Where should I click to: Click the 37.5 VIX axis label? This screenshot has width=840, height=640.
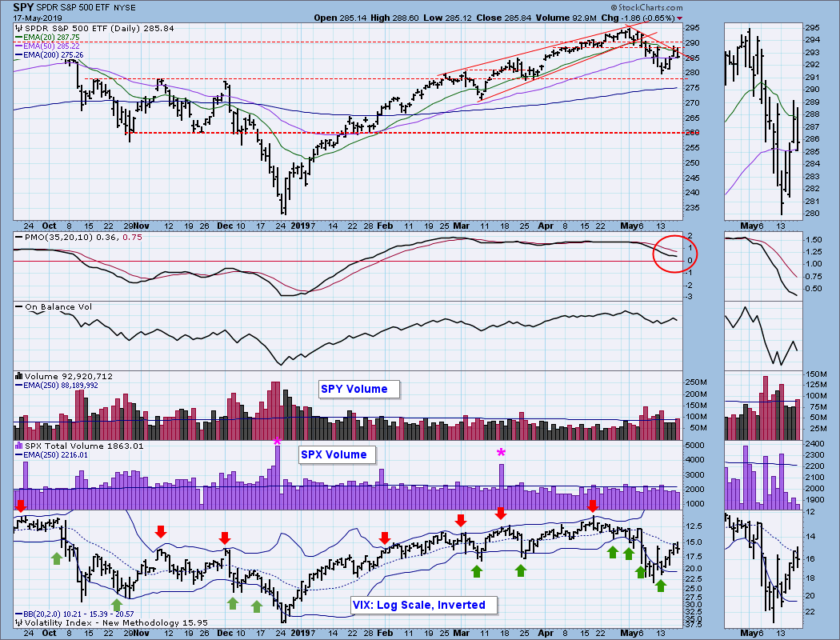pos(694,625)
